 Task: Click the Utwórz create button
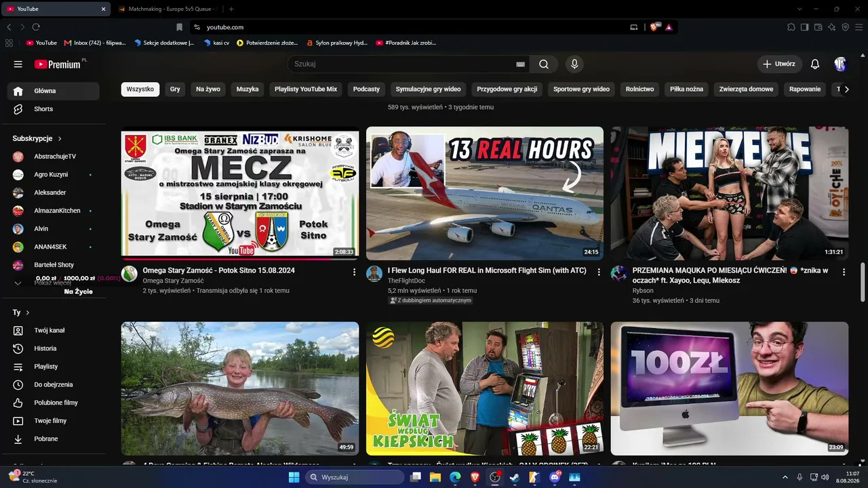point(779,64)
